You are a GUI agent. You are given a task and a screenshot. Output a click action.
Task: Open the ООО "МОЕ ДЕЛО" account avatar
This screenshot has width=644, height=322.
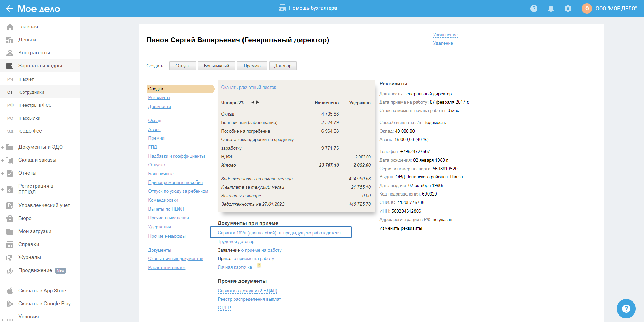click(x=587, y=9)
